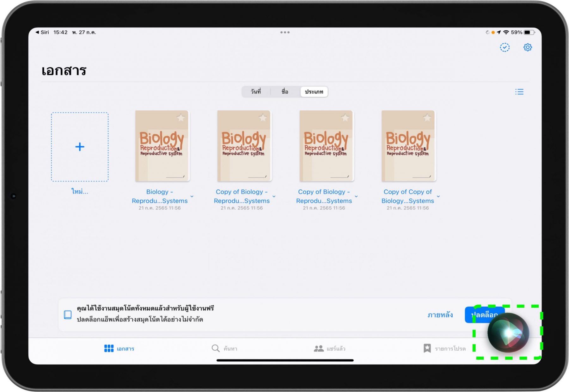Tap the dashed circle select icon
569x392 pixels.
(505, 47)
